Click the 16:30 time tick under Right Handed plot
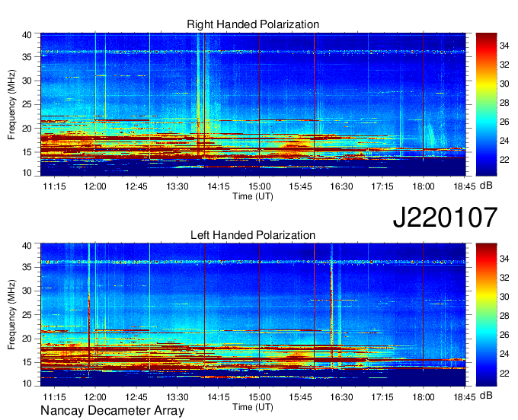Viewport: 518px width, 420px height. [341, 186]
